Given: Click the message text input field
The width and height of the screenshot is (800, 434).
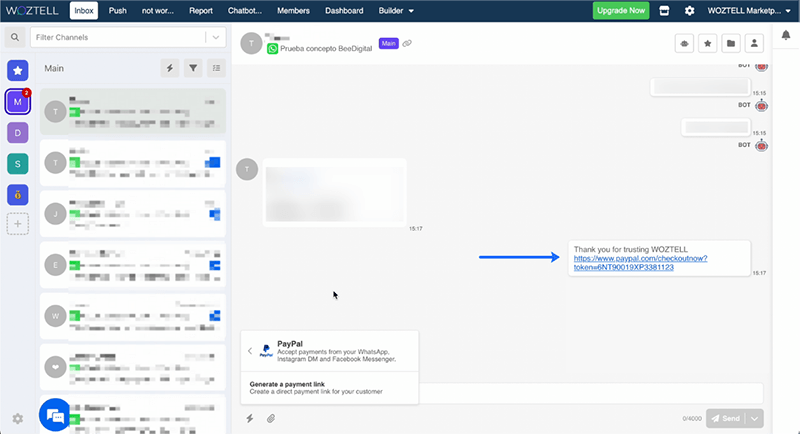Looking at the screenshot, I should tap(591, 393).
